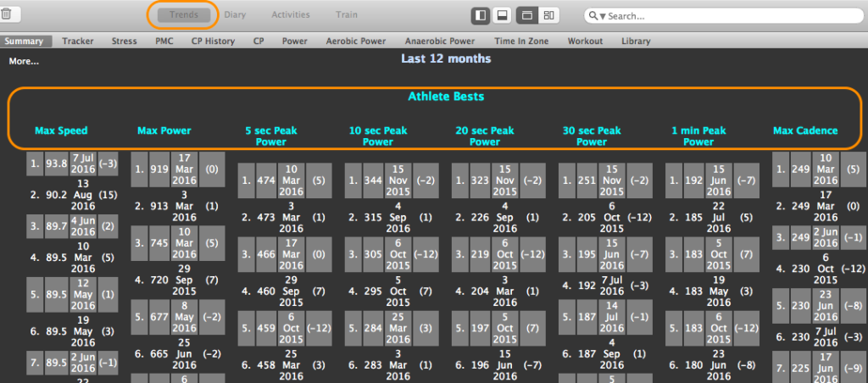Show the Time In Zone tab

520,41
